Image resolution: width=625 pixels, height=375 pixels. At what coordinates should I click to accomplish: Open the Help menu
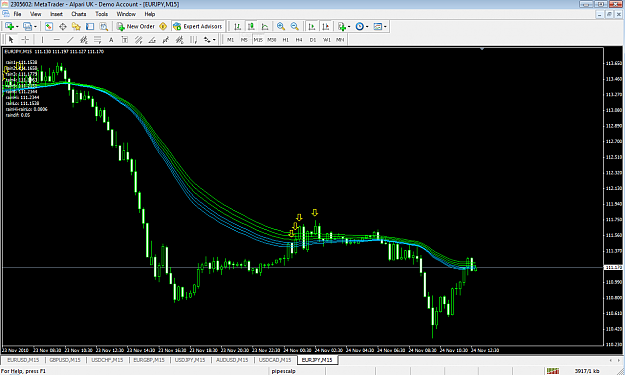point(149,14)
